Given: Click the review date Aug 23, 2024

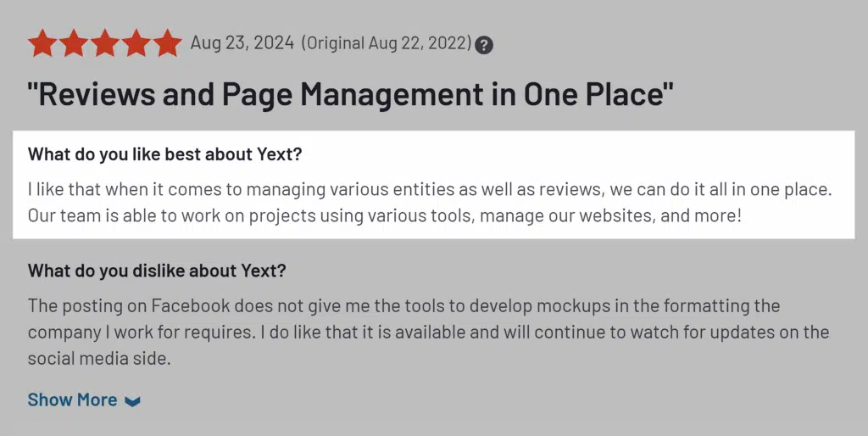Looking at the screenshot, I should tap(242, 43).
